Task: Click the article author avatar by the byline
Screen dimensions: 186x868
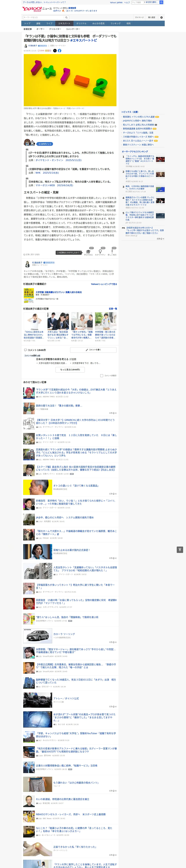Action: tap(26, 46)
